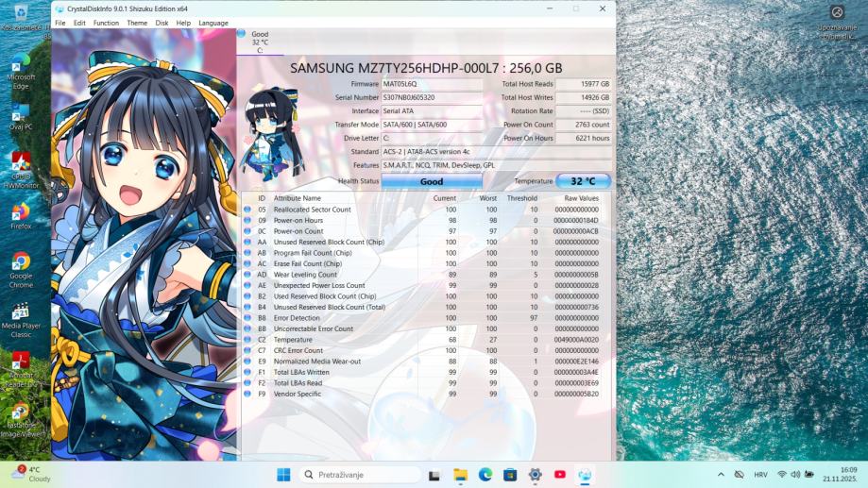Select the Uncorrectable Error Count row

tap(426, 328)
